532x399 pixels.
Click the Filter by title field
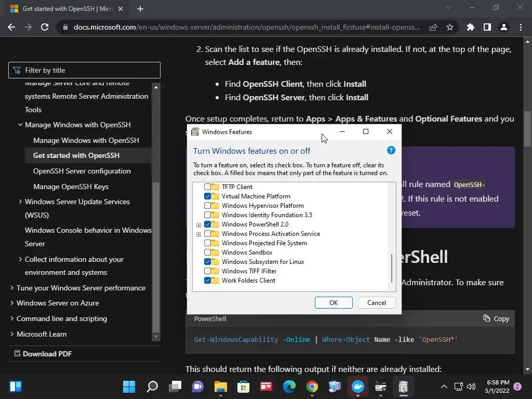(84, 70)
